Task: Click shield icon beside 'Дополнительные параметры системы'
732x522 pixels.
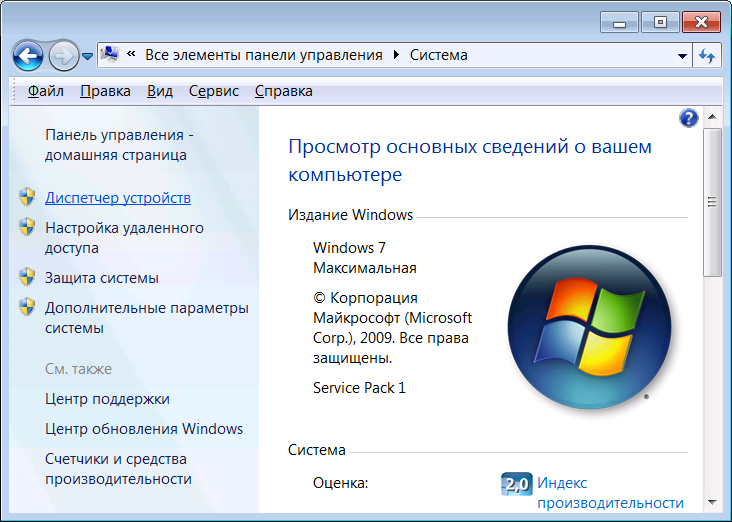Action: pos(27,307)
